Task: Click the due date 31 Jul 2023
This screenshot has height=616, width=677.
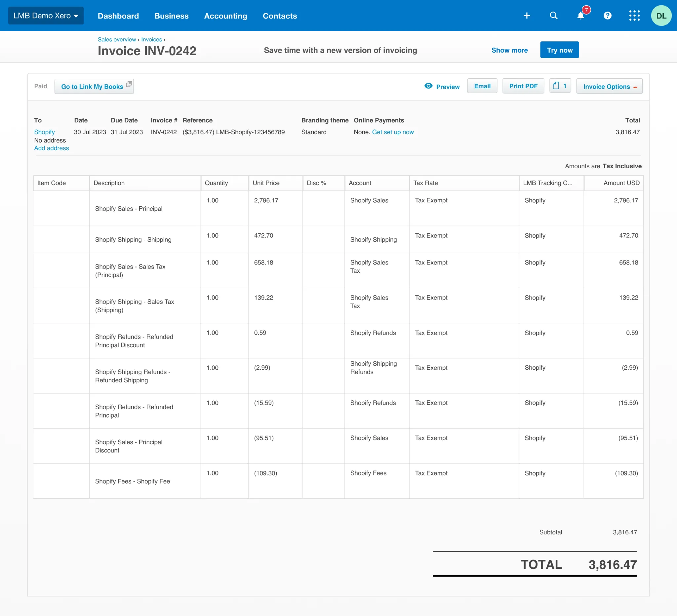Action: (x=127, y=132)
